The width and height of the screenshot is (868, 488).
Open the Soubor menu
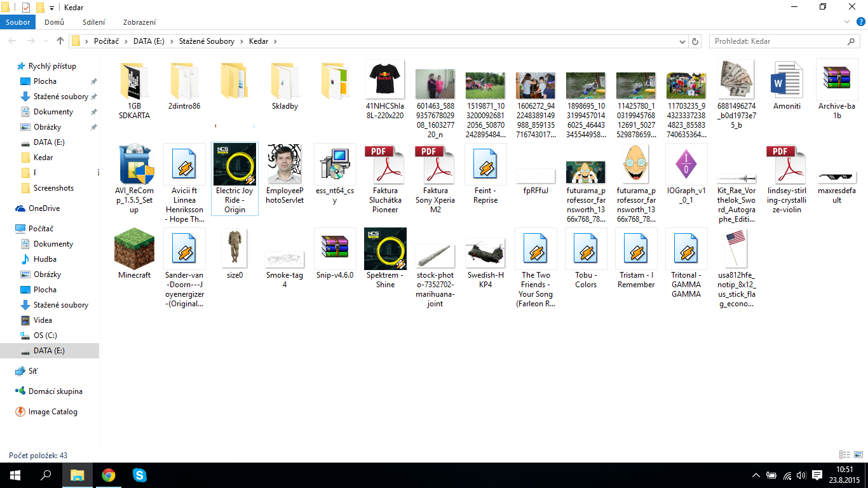click(x=18, y=22)
